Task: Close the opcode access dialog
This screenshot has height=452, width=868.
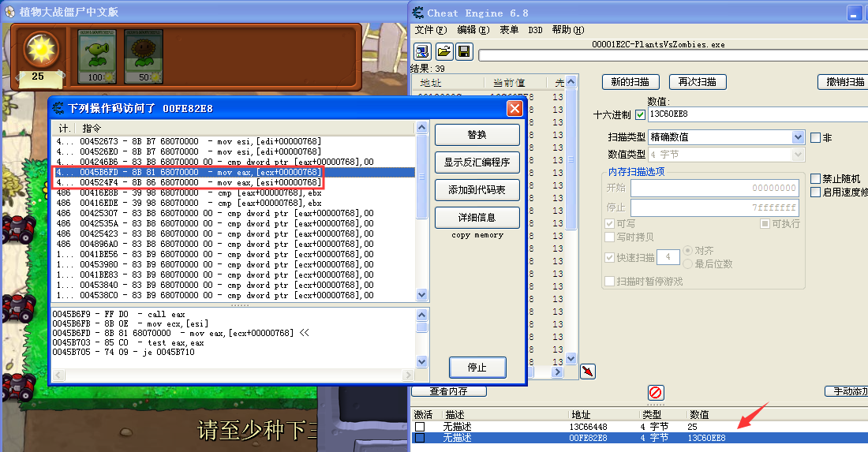Action: pyautogui.click(x=514, y=108)
